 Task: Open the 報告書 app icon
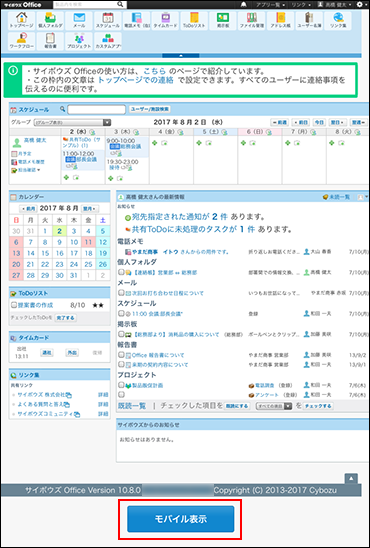point(50,41)
